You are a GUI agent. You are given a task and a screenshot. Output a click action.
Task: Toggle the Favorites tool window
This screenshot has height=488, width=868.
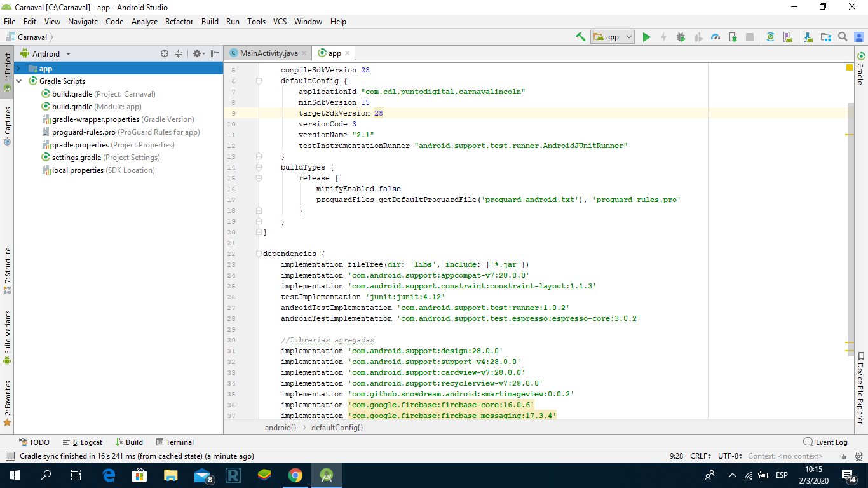pyautogui.click(x=7, y=403)
